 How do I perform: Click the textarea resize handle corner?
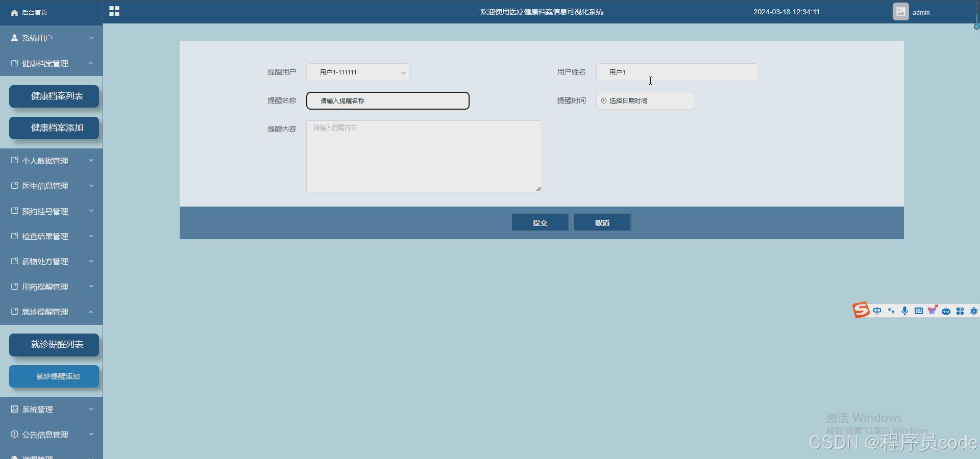coord(538,189)
